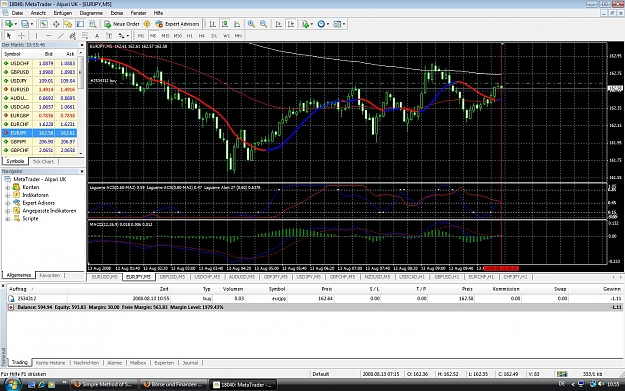Toggle the Terminal panel icon

click(81, 24)
